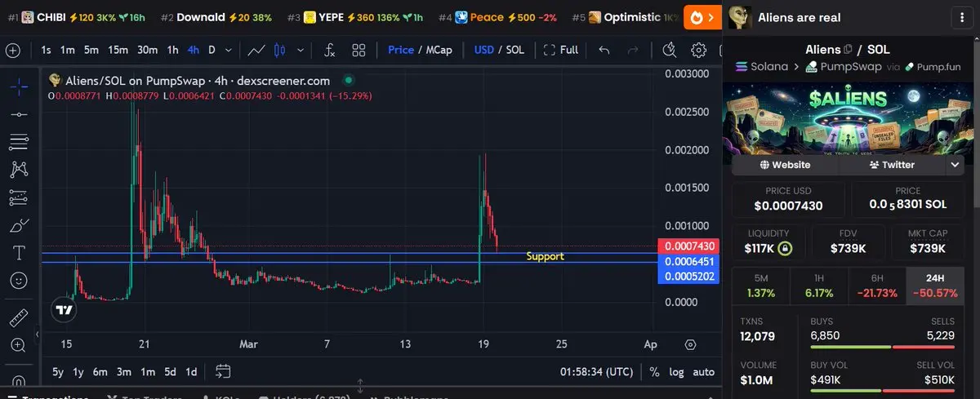
Task: Show the 6H price change tab
Action: click(877, 285)
